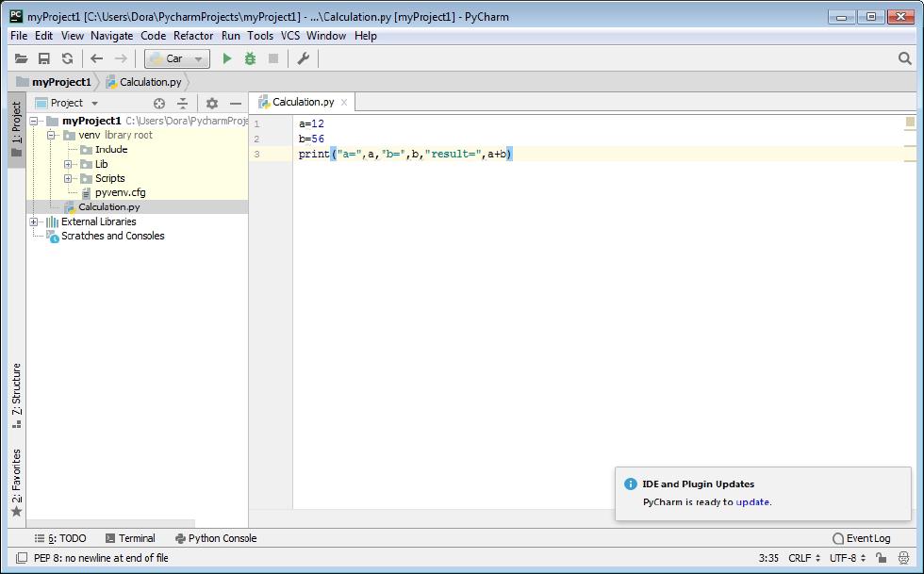Follow the update link in notification
This screenshot has height=574, width=924.
point(752,502)
